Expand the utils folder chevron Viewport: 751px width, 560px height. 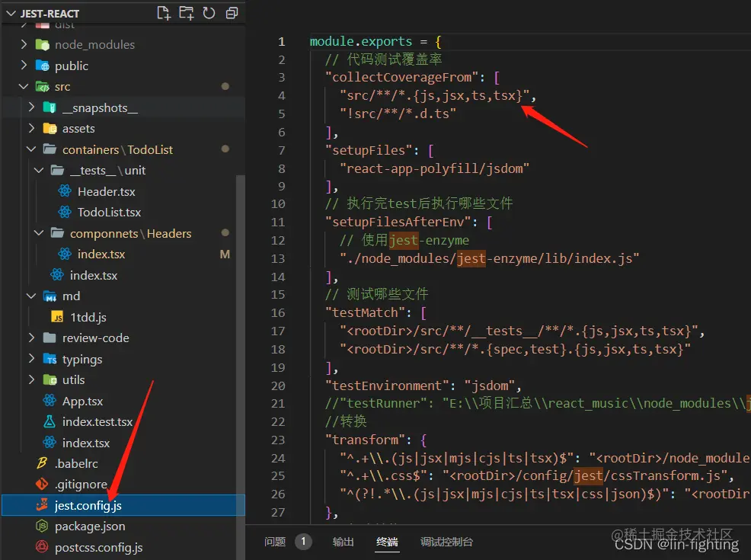[32, 380]
